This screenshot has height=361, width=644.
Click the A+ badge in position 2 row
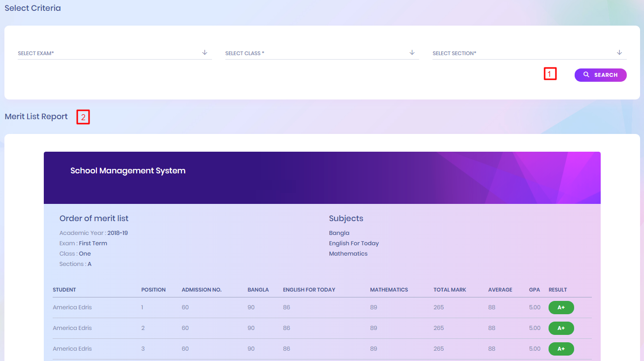(x=561, y=328)
